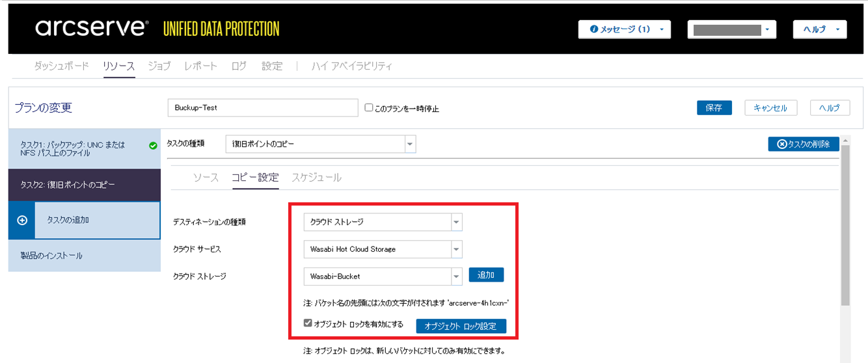Image resolution: width=868 pixels, height=363 pixels.
Task: Open the ログ tab
Action: (x=239, y=66)
